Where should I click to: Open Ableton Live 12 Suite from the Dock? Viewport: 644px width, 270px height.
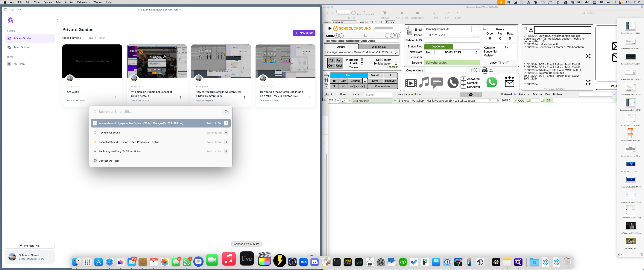tap(247, 259)
